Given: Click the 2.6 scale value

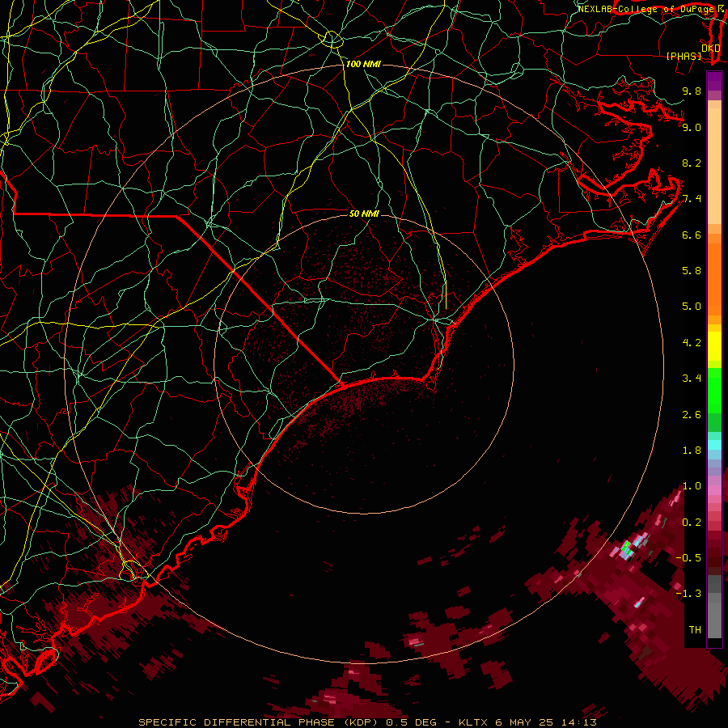Looking at the screenshot, I should point(692,415).
